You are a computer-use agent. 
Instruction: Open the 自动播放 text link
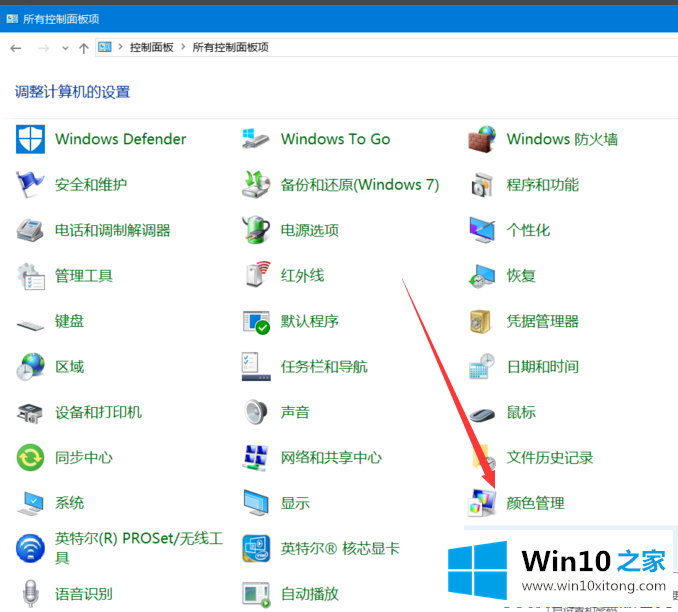click(310, 594)
